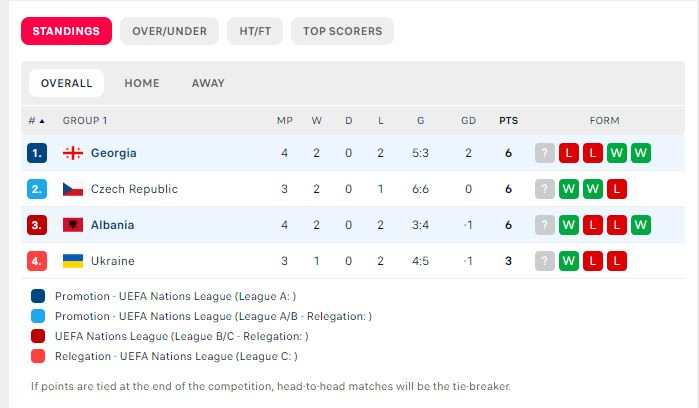
Task: Switch to the Away standings tab
Action: tap(208, 83)
